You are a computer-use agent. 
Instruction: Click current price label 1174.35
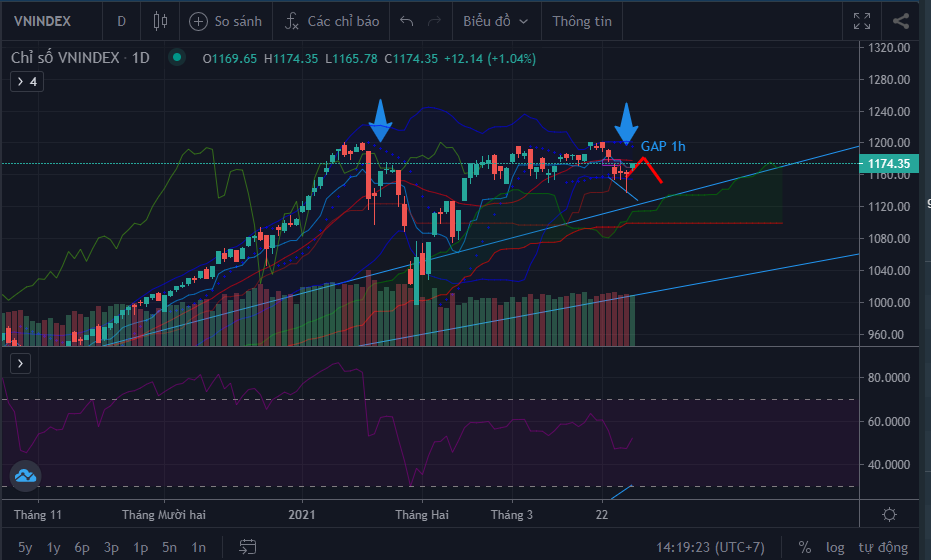(x=889, y=163)
